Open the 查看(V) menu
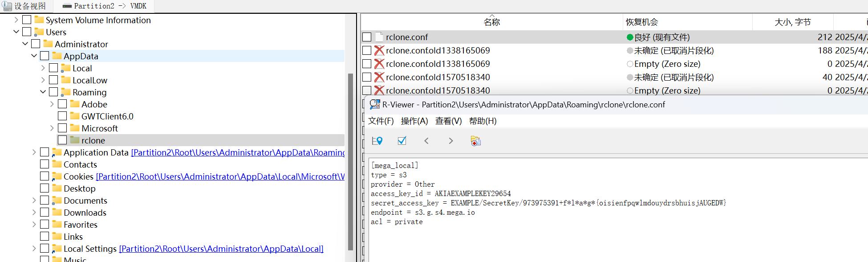This screenshot has width=868, height=262. (449, 121)
